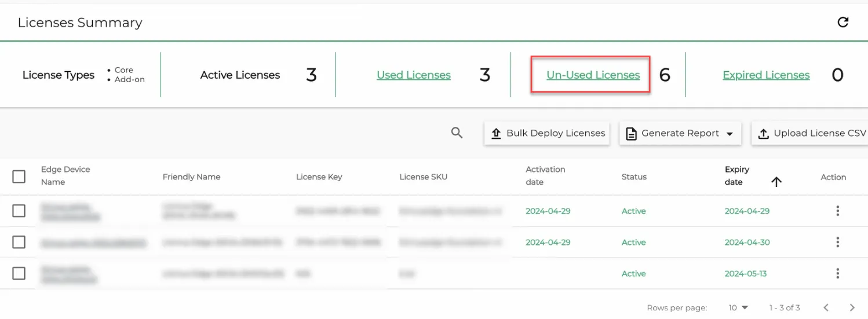Sort by Edge Device Name column
The image size is (868, 319).
[65, 175]
